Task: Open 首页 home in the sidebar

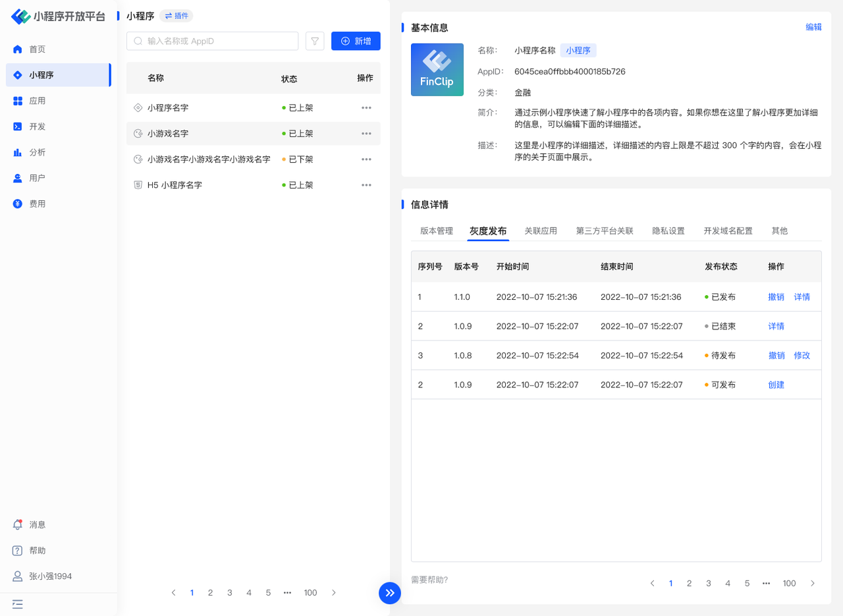Action: tap(38, 49)
